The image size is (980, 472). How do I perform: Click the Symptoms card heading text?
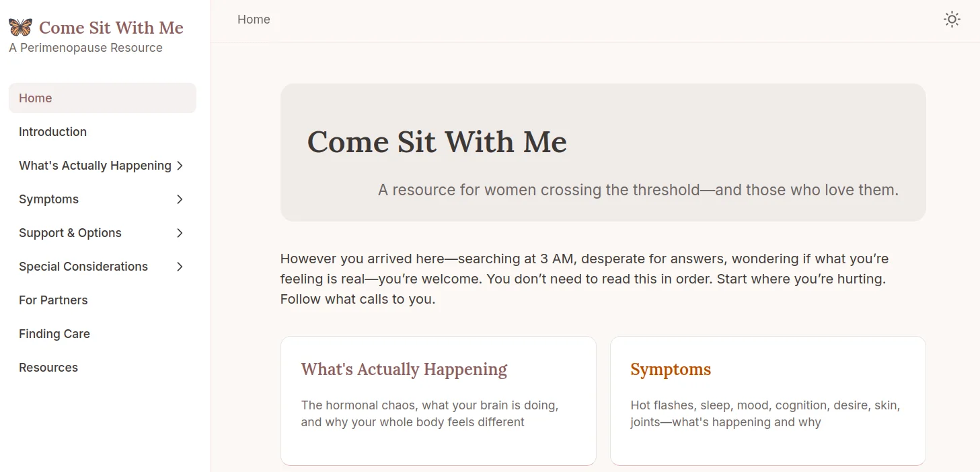coord(670,369)
